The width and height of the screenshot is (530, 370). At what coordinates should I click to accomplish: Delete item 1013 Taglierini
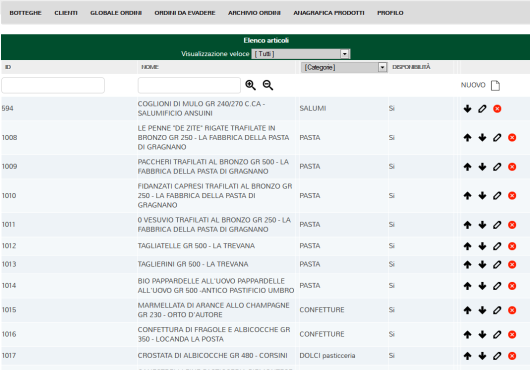point(512,265)
